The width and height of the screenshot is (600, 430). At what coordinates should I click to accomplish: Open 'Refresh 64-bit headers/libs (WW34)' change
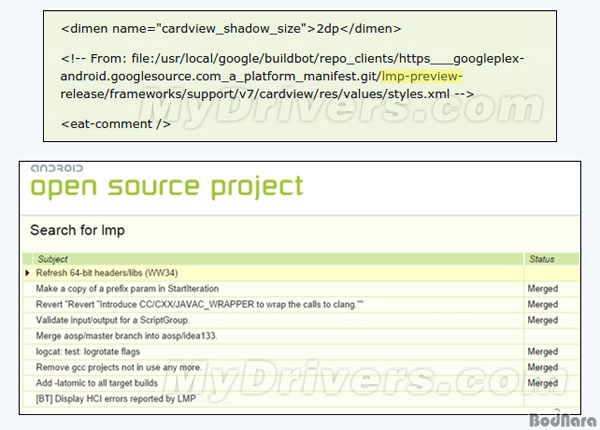click(x=107, y=273)
